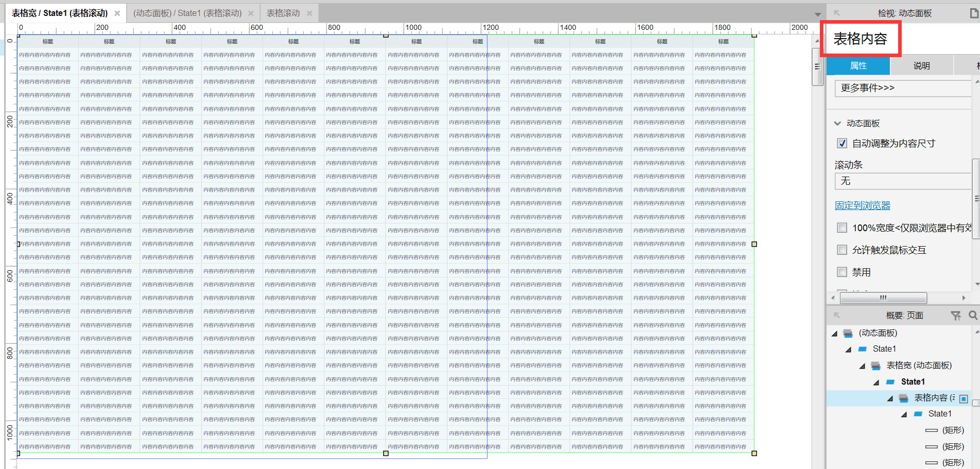Select the 说明 notes tab

point(922,66)
